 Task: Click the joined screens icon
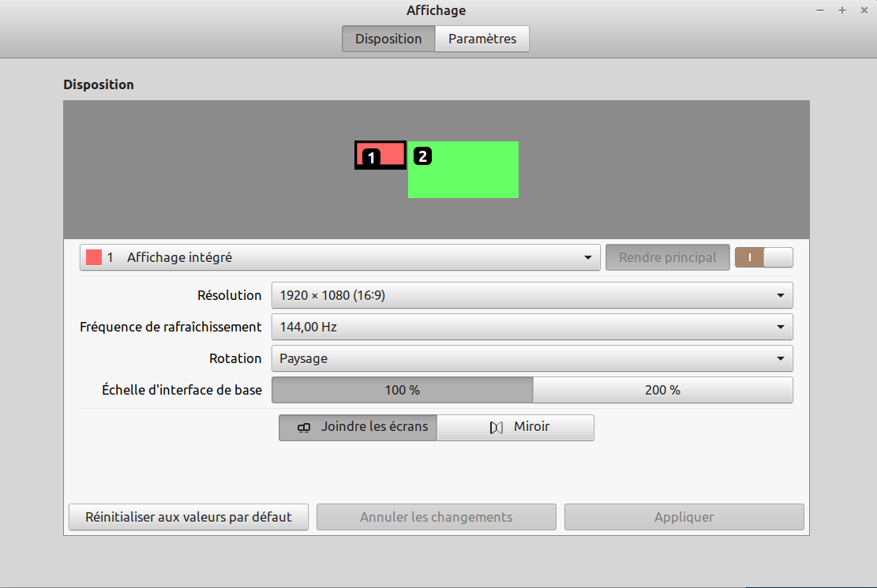coord(304,428)
